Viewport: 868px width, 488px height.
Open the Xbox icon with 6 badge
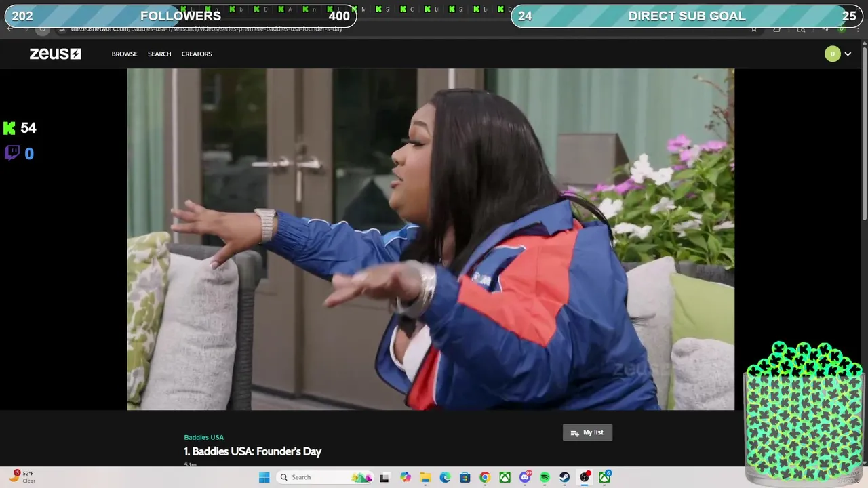(x=604, y=477)
